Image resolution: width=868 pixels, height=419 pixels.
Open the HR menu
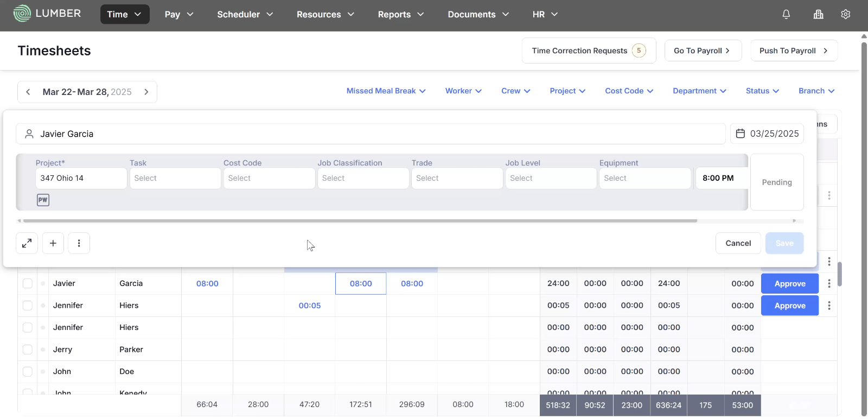pyautogui.click(x=545, y=14)
